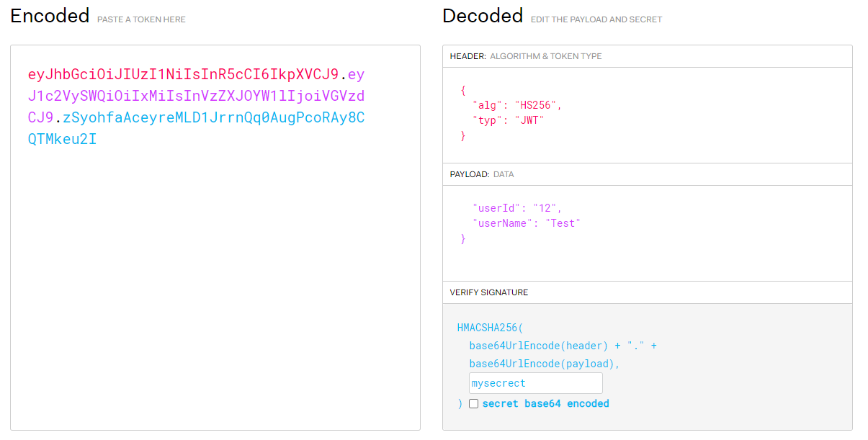This screenshot has width=868, height=440.
Task: Click the "typ": "JWT" line
Action: pos(509,120)
